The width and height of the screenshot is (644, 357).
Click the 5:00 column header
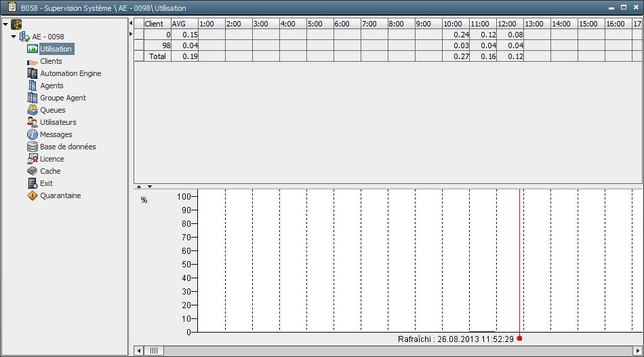[x=321, y=24]
